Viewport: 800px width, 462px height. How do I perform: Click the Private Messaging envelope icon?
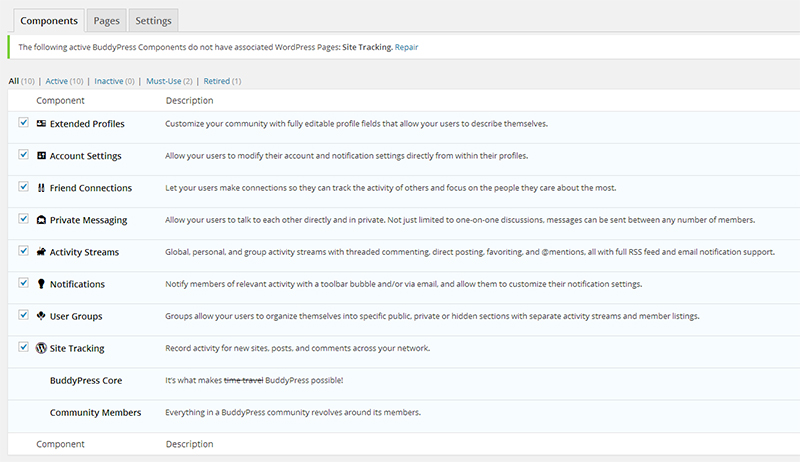point(41,220)
